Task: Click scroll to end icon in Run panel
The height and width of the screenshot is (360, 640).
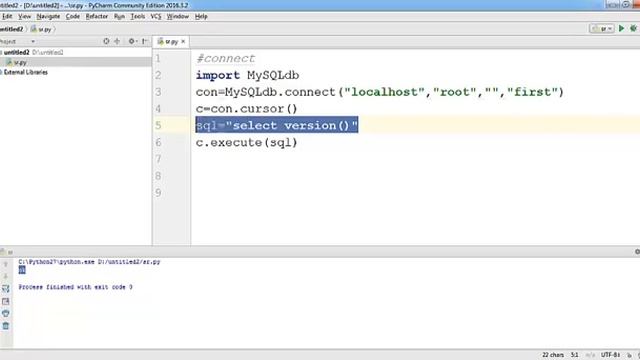Action: pyautogui.click(x=6, y=301)
